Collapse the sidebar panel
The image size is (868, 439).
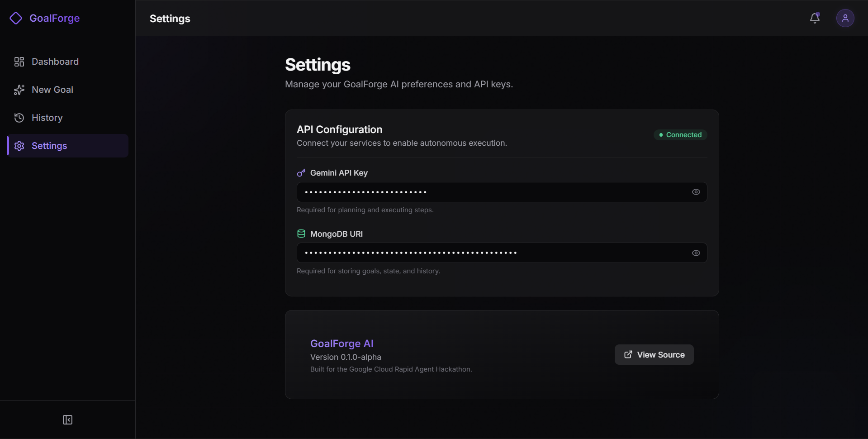pos(67,420)
